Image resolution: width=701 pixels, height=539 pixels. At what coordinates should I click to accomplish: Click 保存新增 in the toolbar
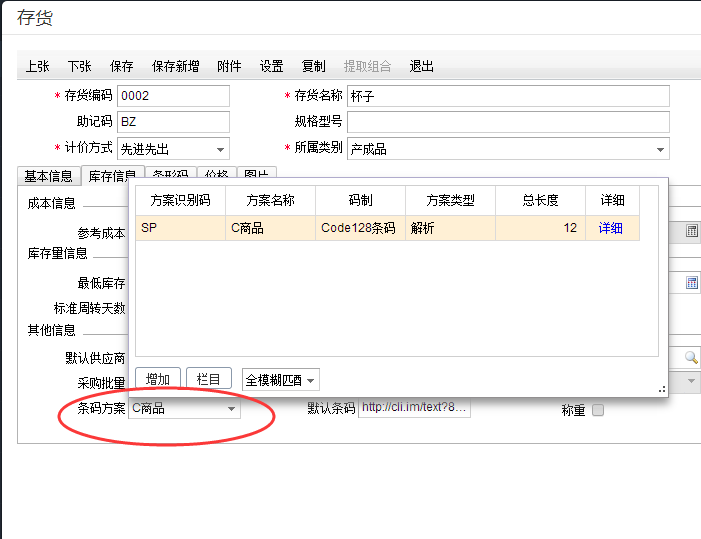[175, 67]
